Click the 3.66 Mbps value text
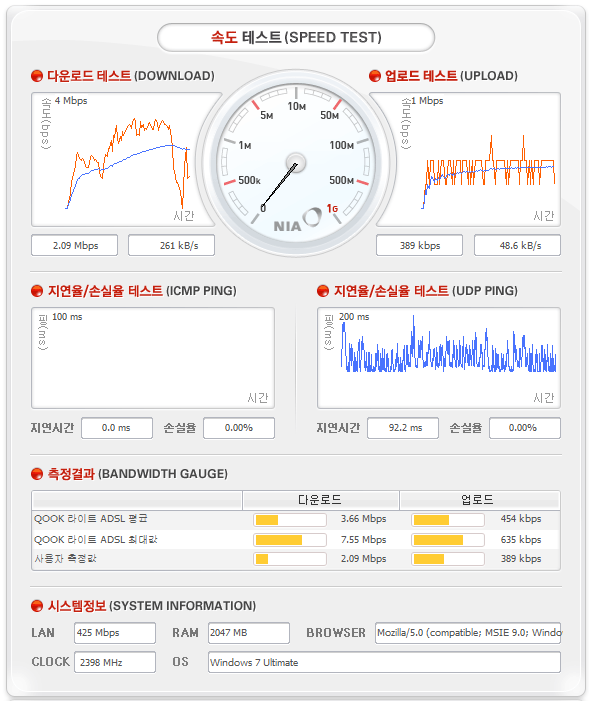 coord(363,519)
